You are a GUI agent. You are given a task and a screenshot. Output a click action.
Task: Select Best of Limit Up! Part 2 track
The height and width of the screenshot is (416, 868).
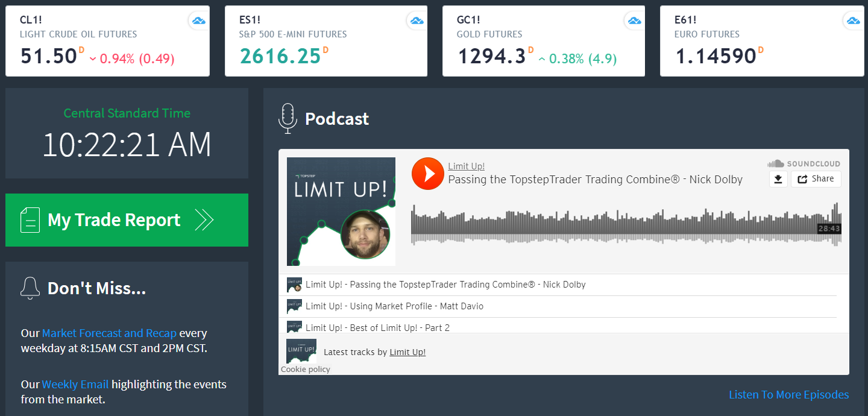point(377,328)
